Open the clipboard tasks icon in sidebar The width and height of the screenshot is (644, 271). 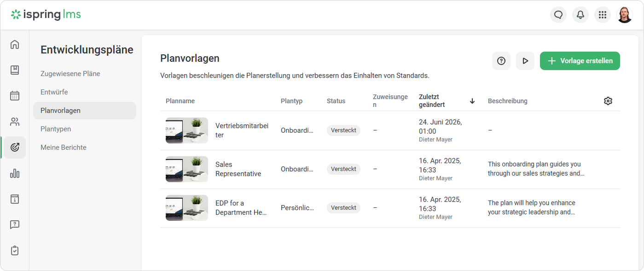pos(15,251)
